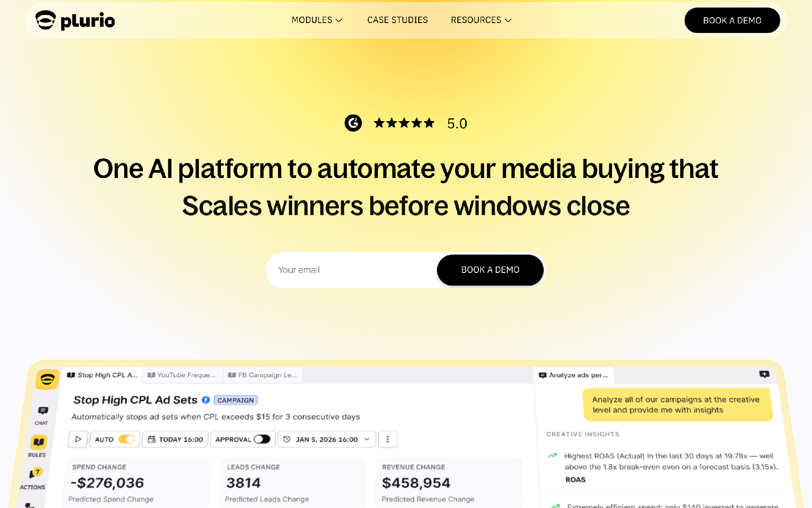Open the Jan 5, 2026 16:00 history dropdown
The image size is (812, 508).
click(327, 439)
